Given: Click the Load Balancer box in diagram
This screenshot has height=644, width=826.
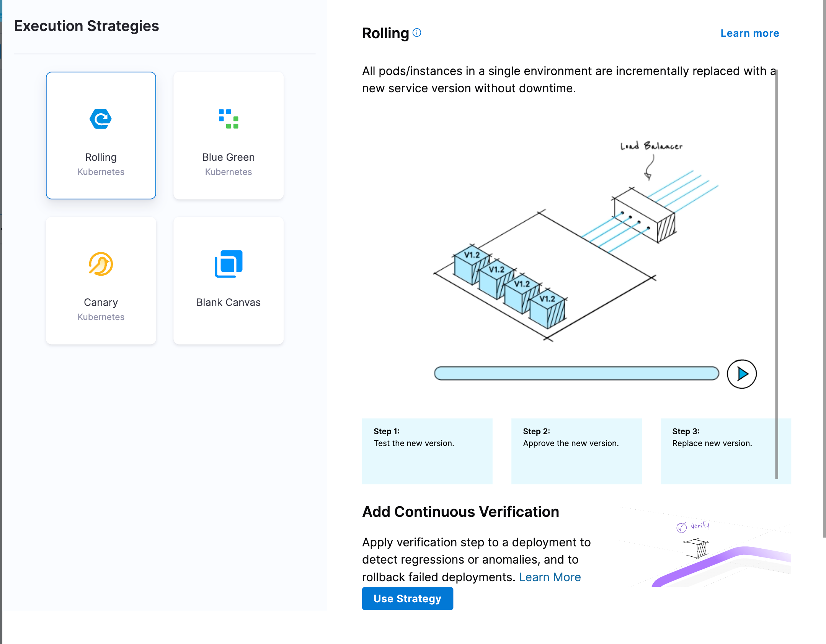Looking at the screenshot, I should pos(644,216).
